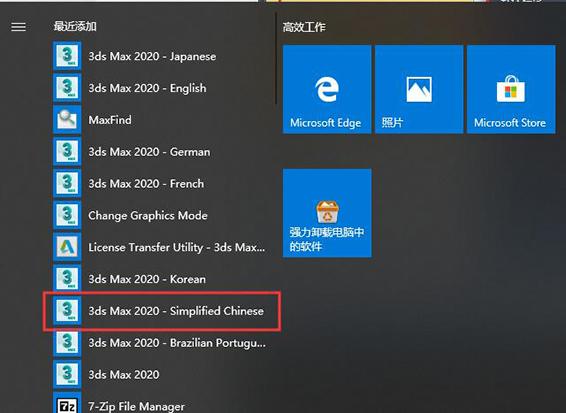Select the 3ds Max 2020 label without language
The height and width of the screenshot is (413, 566).
[124, 374]
